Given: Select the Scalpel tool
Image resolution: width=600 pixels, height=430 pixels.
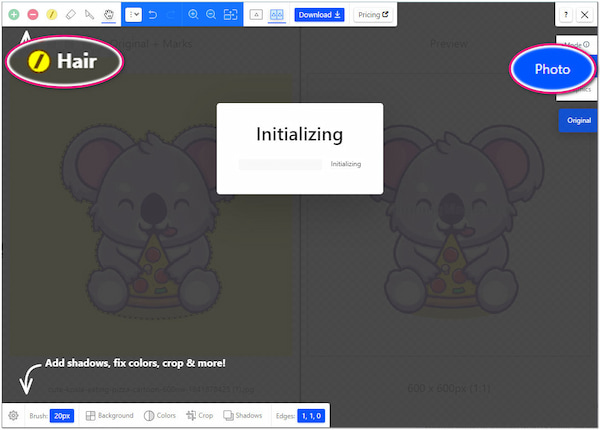Looking at the screenshot, I should [x=90, y=15].
